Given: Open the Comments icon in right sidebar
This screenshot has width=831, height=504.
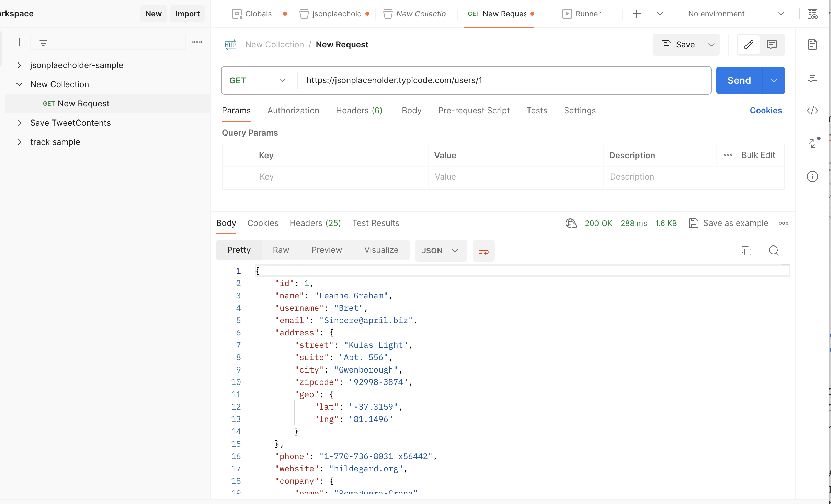Looking at the screenshot, I should pos(812,78).
